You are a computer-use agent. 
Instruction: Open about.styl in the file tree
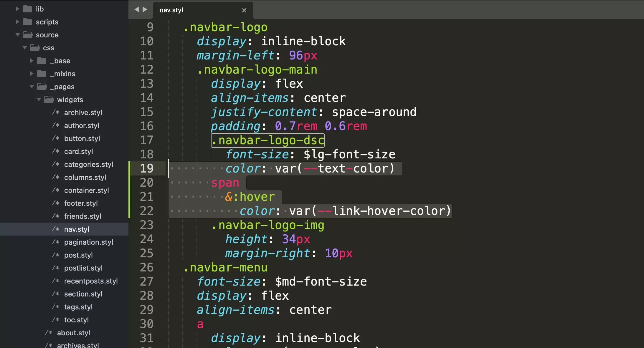74,333
